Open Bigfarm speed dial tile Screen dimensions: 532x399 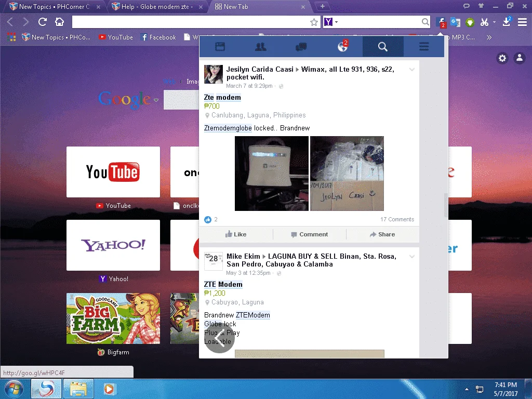click(113, 318)
